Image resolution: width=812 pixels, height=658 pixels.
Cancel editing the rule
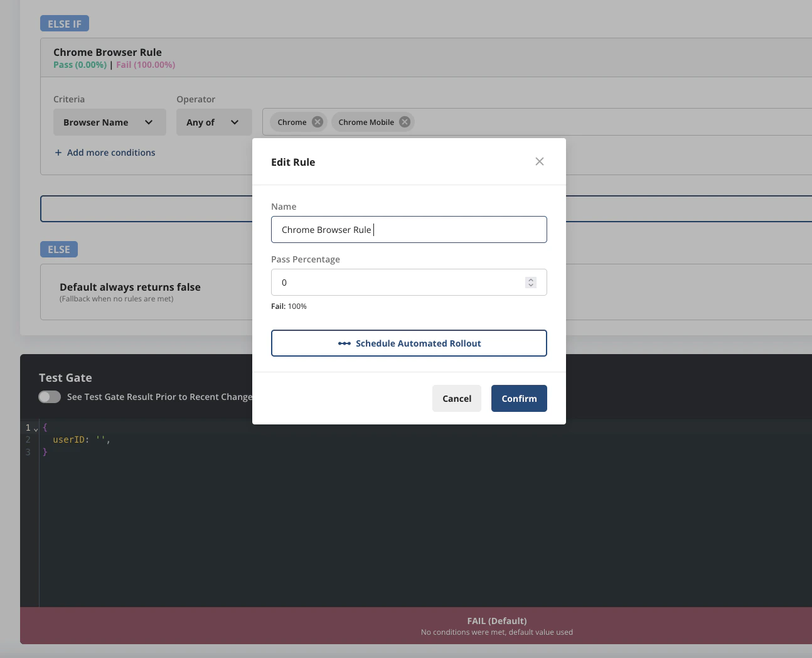coord(457,399)
